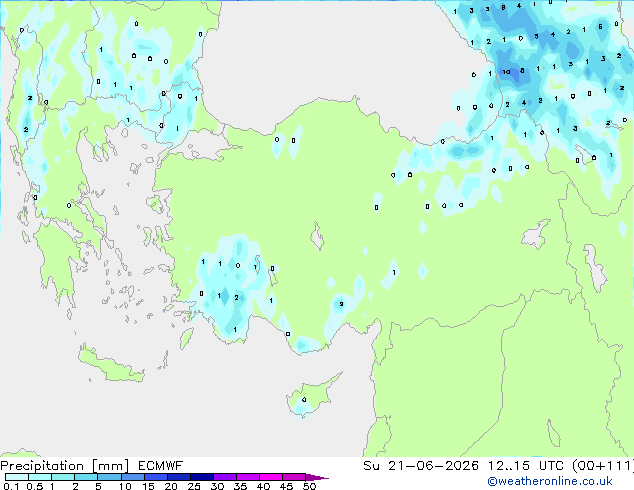Click the arrow tip at legend end 50
Screen dimensions: 634x490
click(319, 477)
